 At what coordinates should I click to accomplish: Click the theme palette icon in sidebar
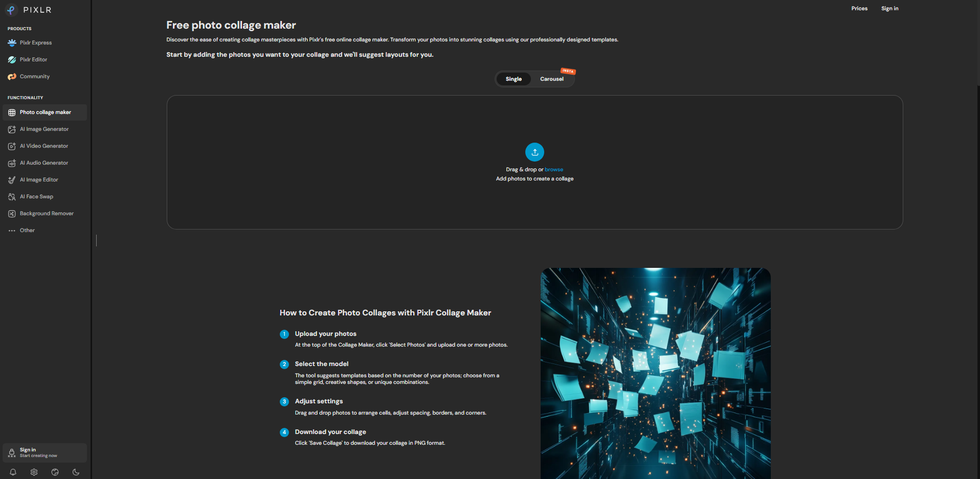55,472
